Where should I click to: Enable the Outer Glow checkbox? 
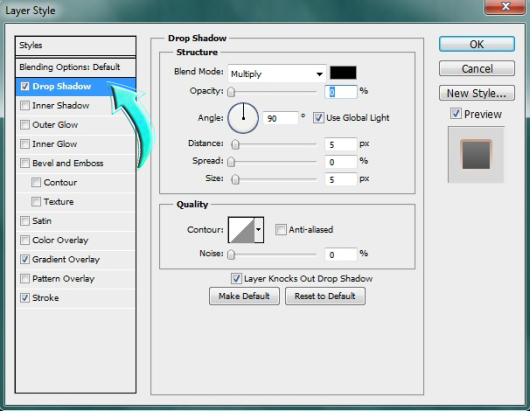pos(25,125)
